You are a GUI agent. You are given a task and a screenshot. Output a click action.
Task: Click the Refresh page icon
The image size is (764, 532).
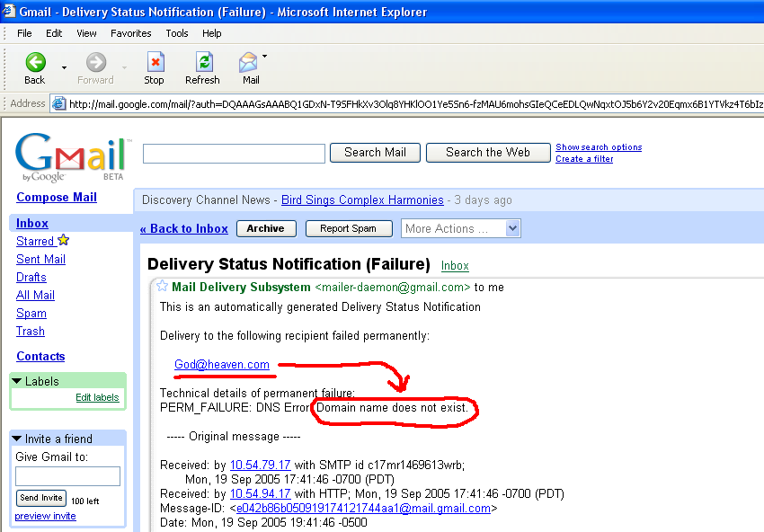(203, 63)
